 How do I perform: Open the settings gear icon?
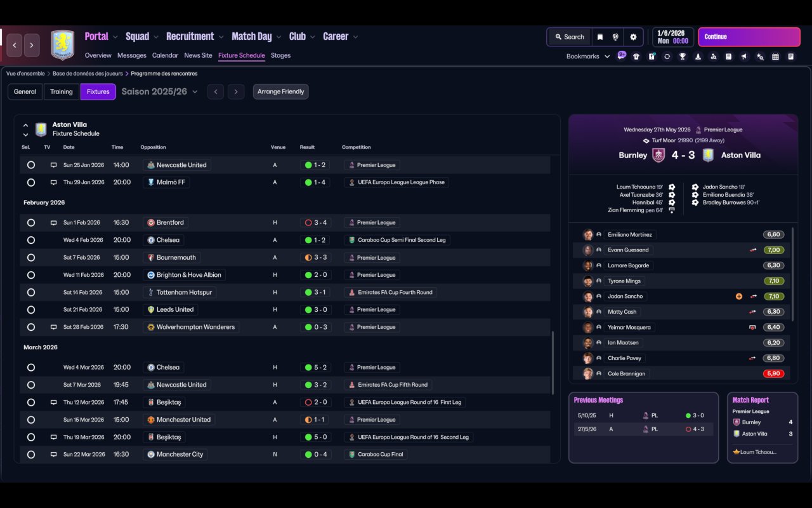(633, 37)
